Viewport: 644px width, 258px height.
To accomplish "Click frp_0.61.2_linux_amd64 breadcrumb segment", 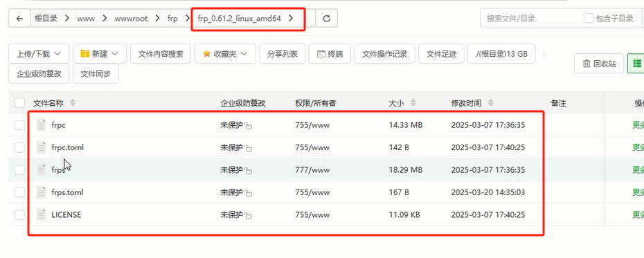I will (x=239, y=19).
